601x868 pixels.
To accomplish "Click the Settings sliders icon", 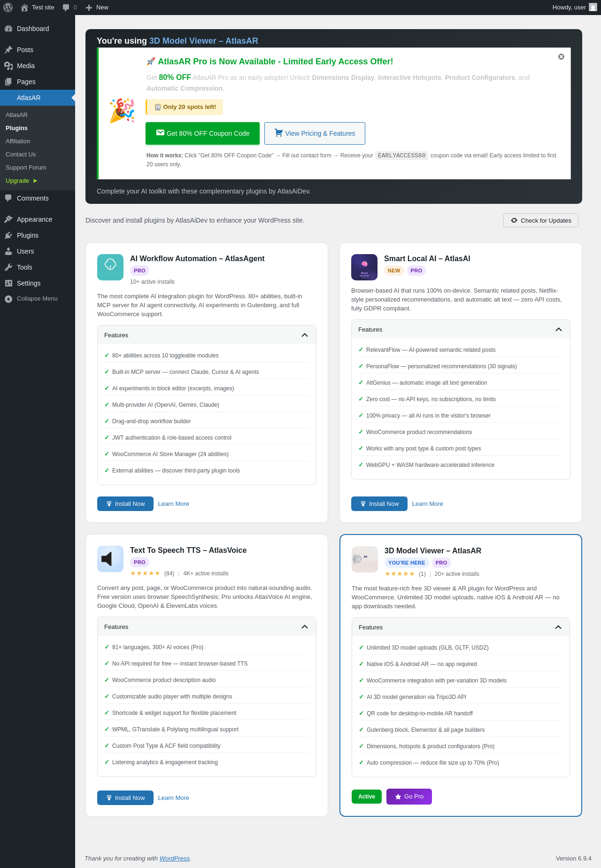I will (8, 283).
